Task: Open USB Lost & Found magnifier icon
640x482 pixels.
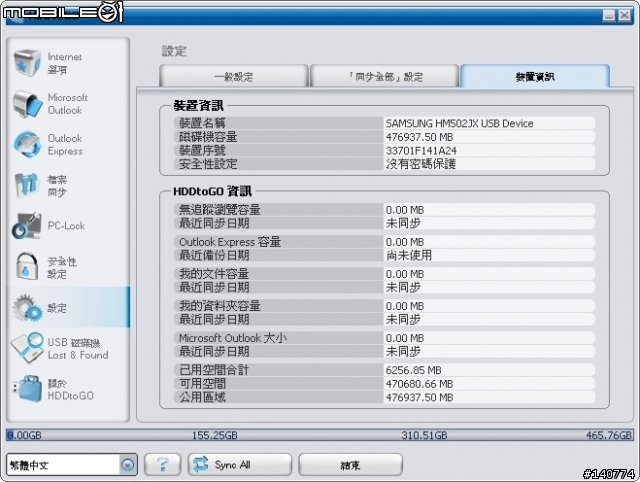Action: [27, 348]
